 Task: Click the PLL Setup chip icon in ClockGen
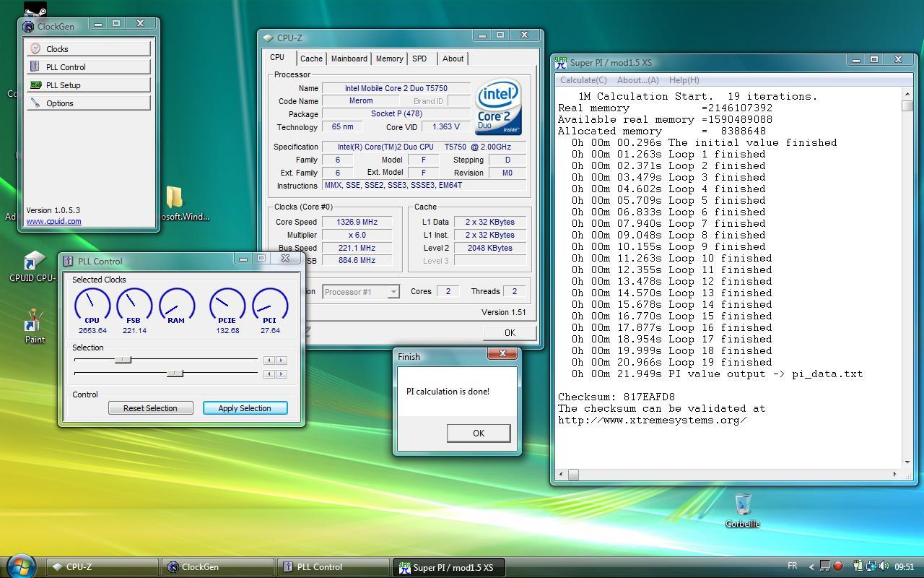tap(35, 85)
